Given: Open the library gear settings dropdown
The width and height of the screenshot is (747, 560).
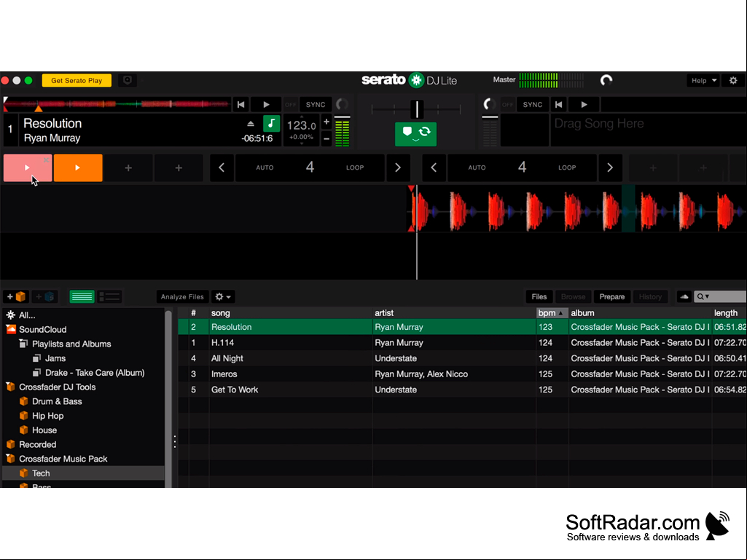Looking at the screenshot, I should [222, 296].
